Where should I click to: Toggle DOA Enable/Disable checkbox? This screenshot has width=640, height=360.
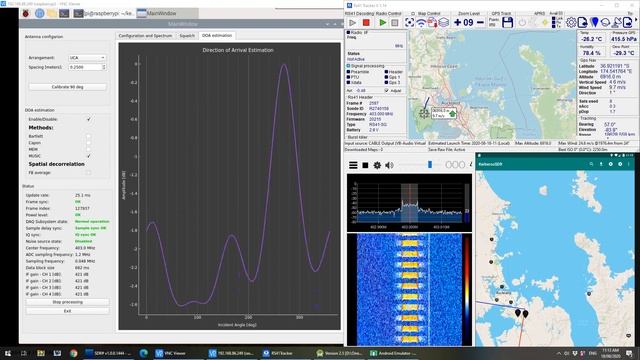point(89,119)
